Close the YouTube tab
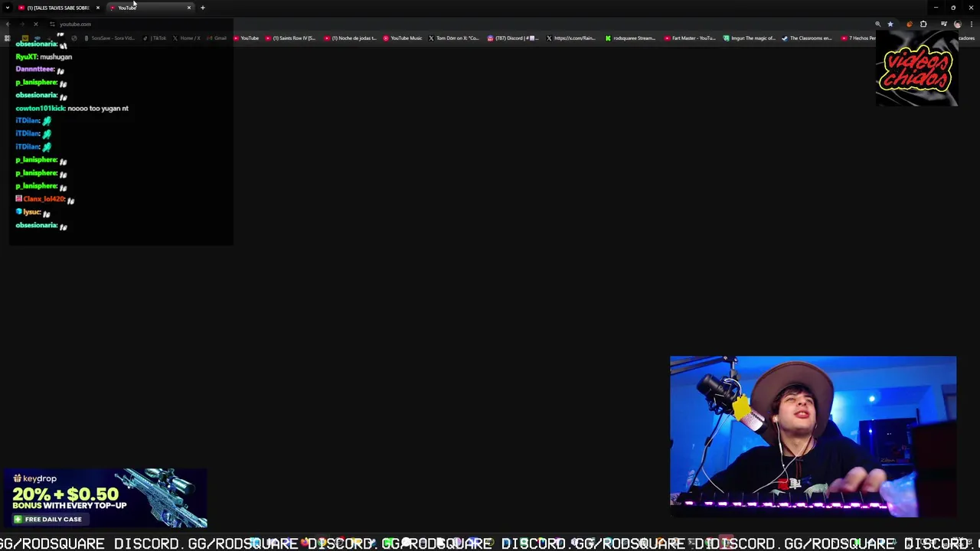 click(x=189, y=8)
